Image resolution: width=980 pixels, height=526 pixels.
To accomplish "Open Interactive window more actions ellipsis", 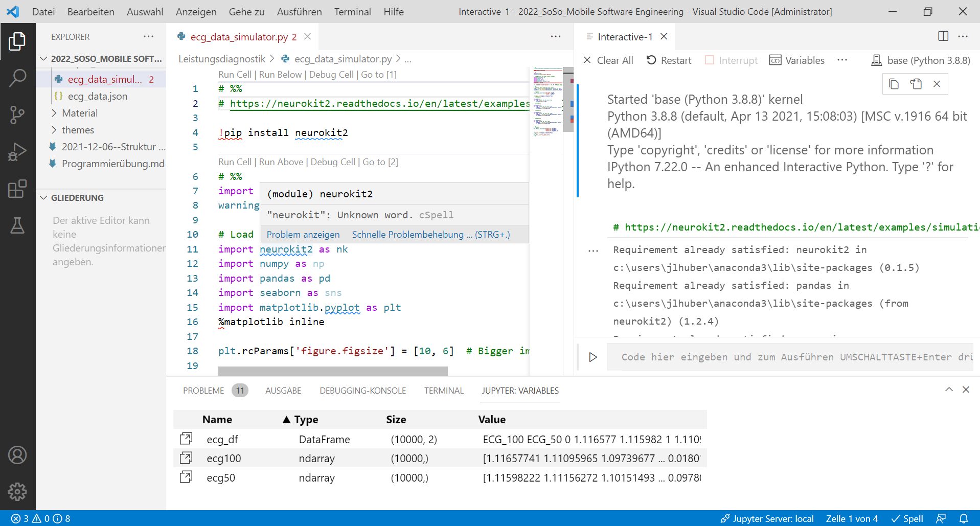I will (963, 37).
